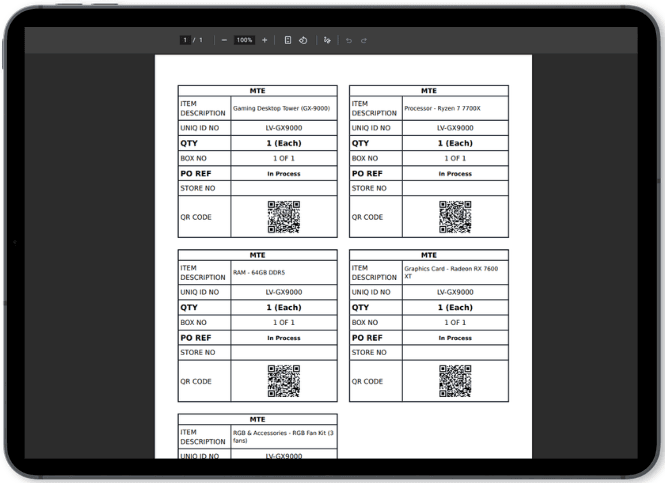
Task: Edit the 100% zoom level field
Action: click(x=244, y=40)
